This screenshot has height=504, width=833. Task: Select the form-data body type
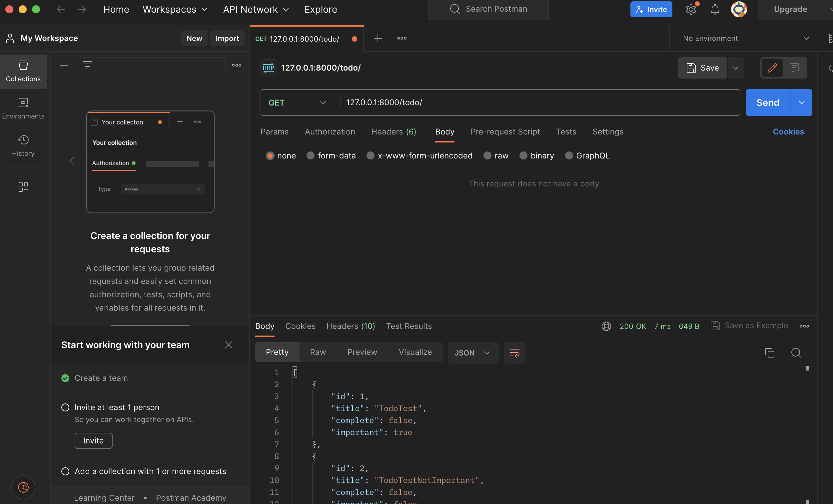(x=310, y=156)
